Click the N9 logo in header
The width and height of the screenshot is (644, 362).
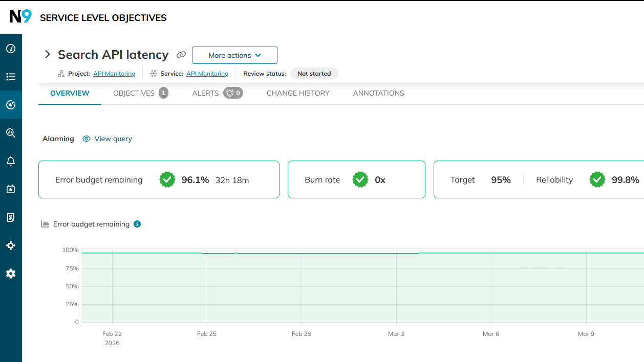click(x=20, y=17)
